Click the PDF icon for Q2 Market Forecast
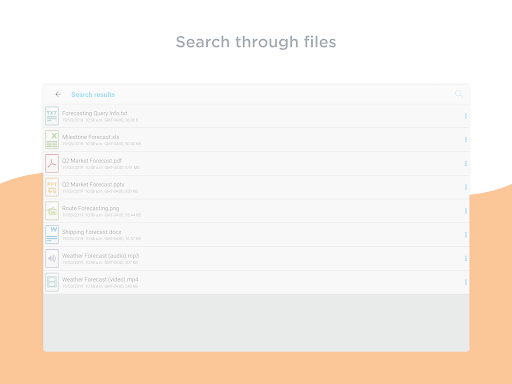Image resolution: width=512 pixels, height=384 pixels. pos(52,163)
